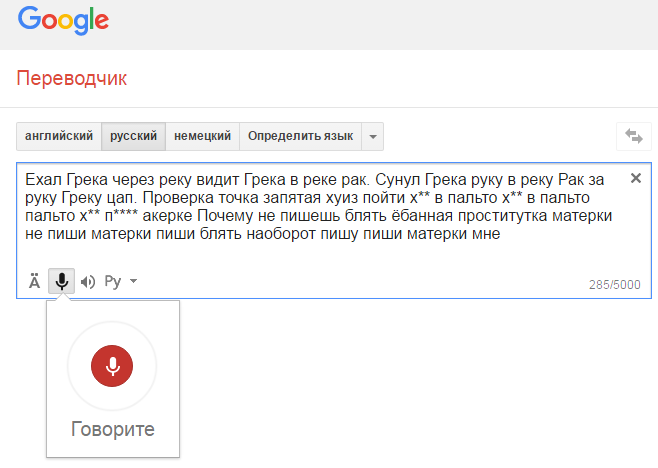The height and width of the screenshot is (468, 658).
Task: Clear the source text with the X
Action: pyautogui.click(x=636, y=178)
